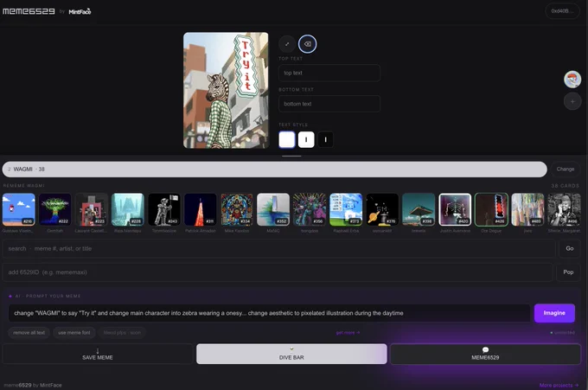588x390 pixels.
Task: Open the wallet address 0xd40B button
Action: 562,11
